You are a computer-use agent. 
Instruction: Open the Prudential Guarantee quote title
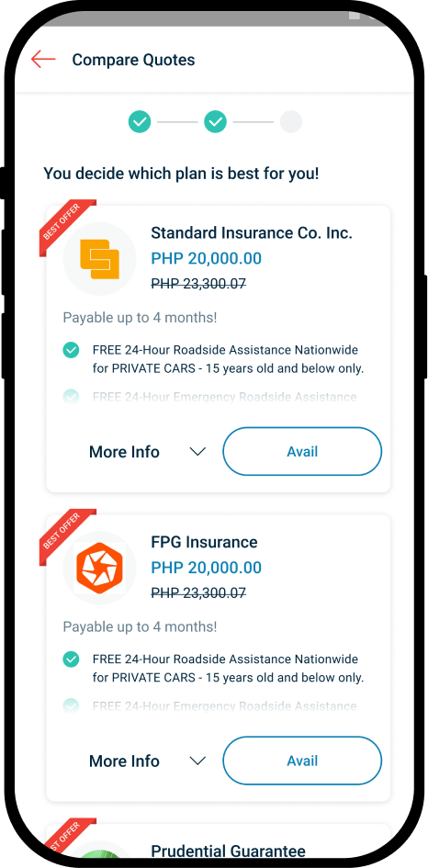[x=228, y=851]
